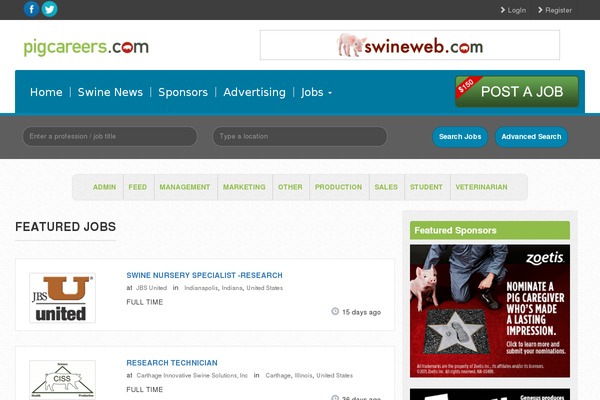Image resolution: width=600 pixels, height=400 pixels.
Task: Click the JBS United company name
Action: [x=152, y=288]
